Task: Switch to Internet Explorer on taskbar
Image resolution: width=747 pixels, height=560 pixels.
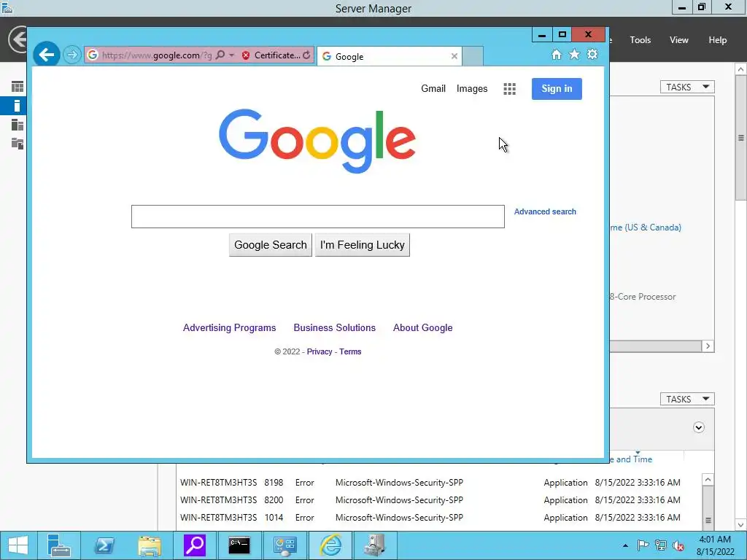Action: 330,545
